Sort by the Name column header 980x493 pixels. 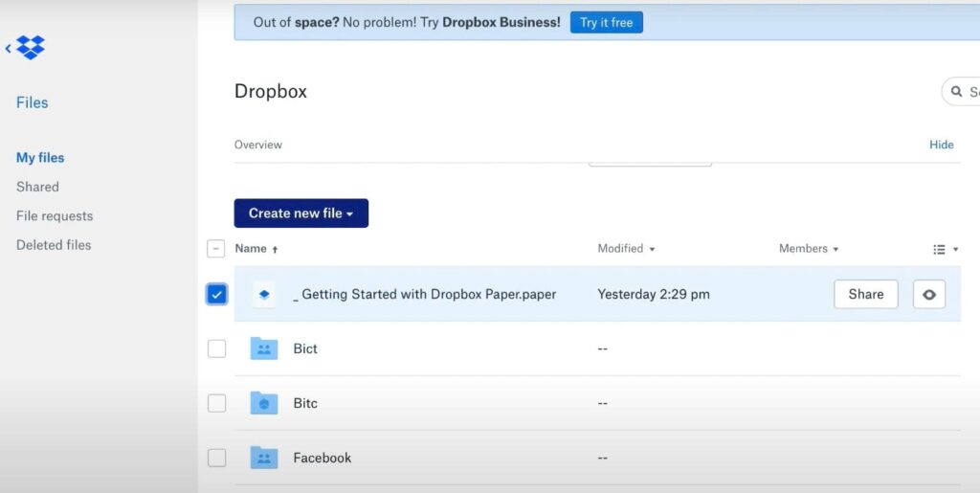[x=256, y=249]
